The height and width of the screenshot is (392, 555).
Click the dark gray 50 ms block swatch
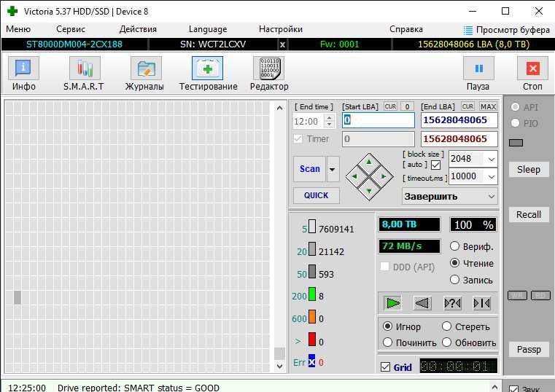(312, 272)
